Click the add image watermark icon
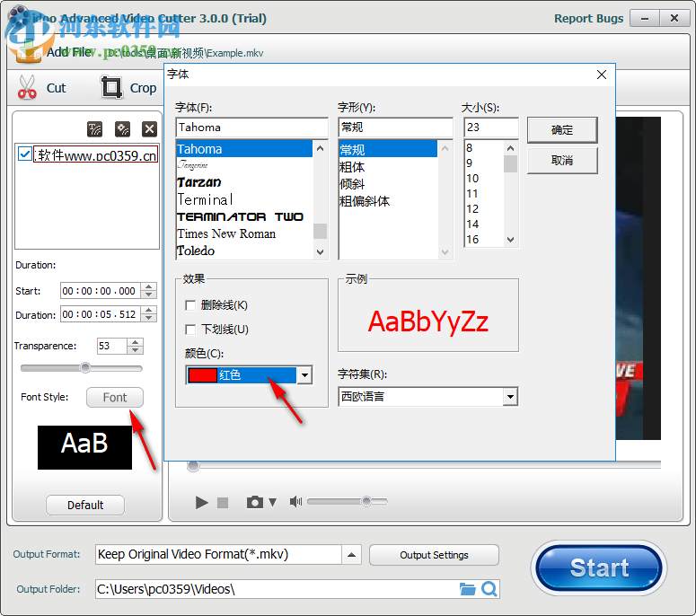This screenshot has width=696, height=616. coord(122,129)
